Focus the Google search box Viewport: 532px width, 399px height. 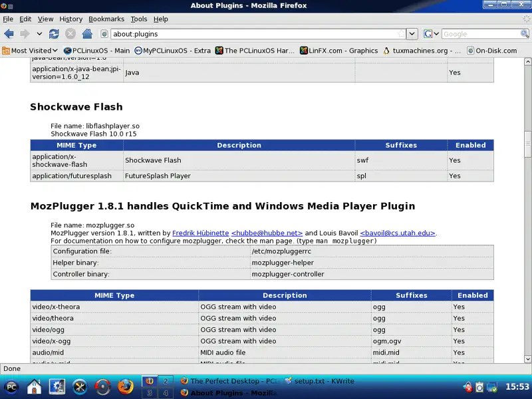pyautogui.click(x=481, y=34)
